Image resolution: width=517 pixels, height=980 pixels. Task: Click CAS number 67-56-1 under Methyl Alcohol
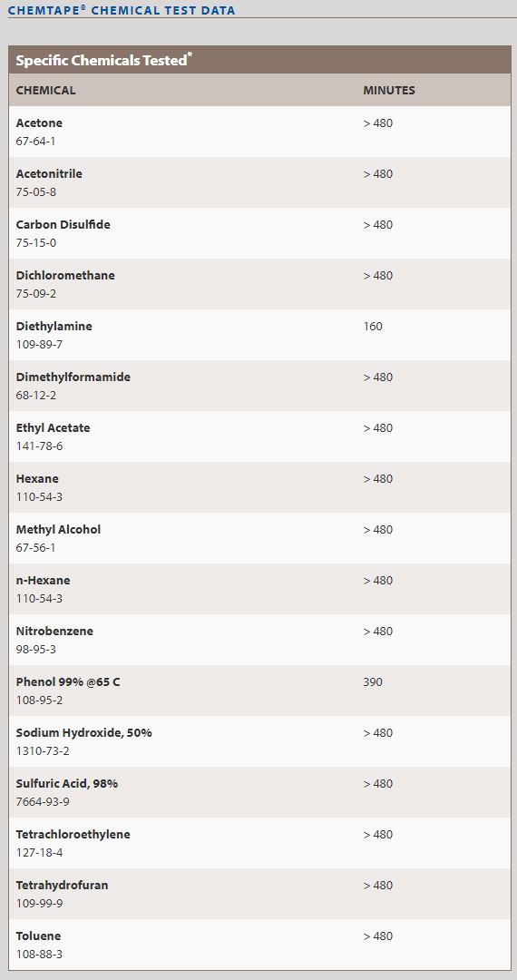pos(35,547)
